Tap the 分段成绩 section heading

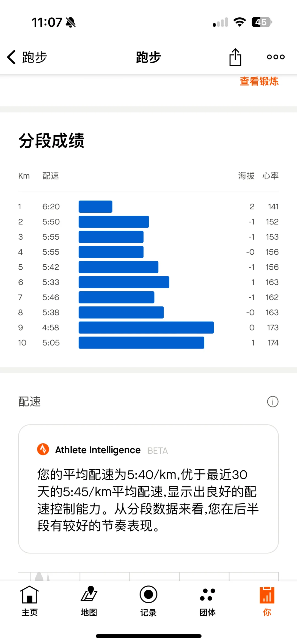[51, 141]
